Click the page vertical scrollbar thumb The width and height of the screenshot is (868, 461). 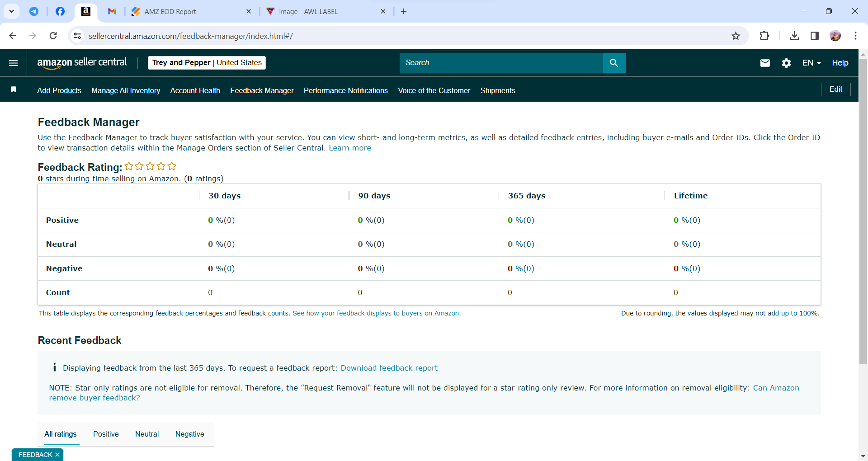[x=863, y=211]
